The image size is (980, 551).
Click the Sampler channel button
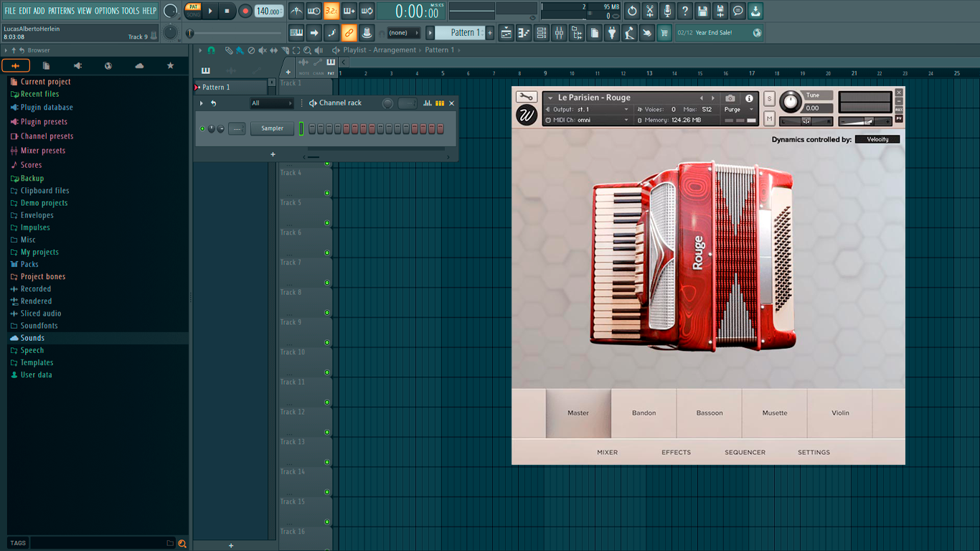click(x=272, y=128)
